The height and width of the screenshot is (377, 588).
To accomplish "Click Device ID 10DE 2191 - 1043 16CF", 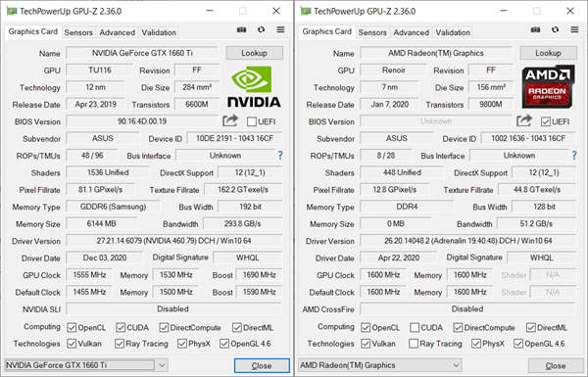I will tap(234, 138).
